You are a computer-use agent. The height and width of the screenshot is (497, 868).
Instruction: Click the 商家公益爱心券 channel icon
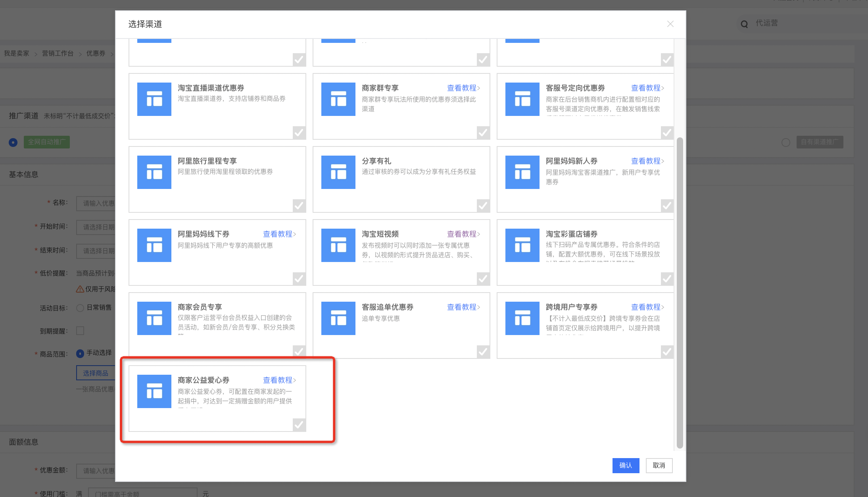pos(154,391)
